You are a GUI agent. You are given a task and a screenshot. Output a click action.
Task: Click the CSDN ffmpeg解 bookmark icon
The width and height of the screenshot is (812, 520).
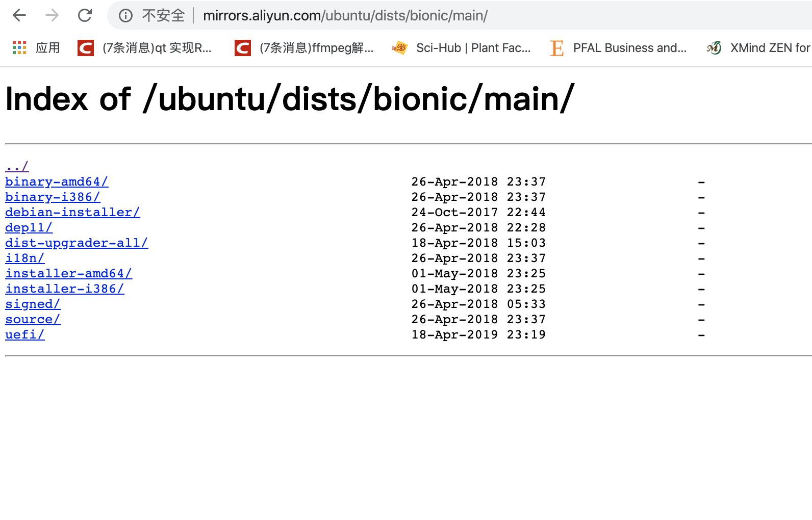(x=242, y=47)
